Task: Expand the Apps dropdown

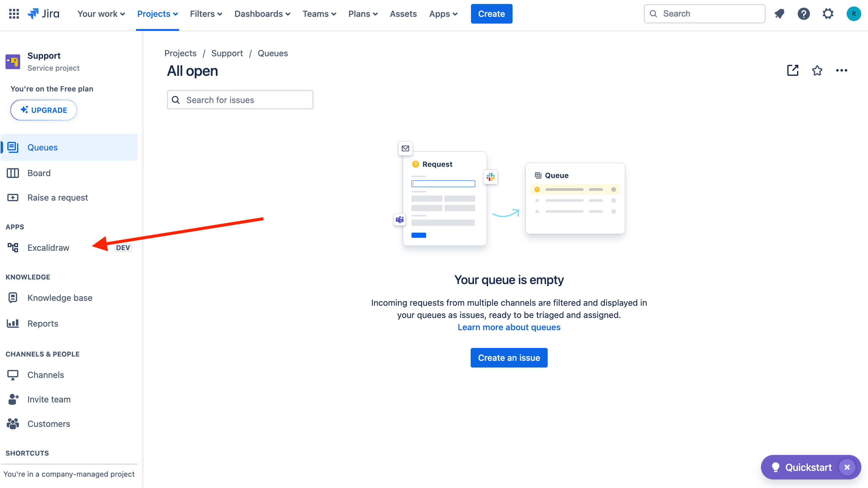Action: 443,14
